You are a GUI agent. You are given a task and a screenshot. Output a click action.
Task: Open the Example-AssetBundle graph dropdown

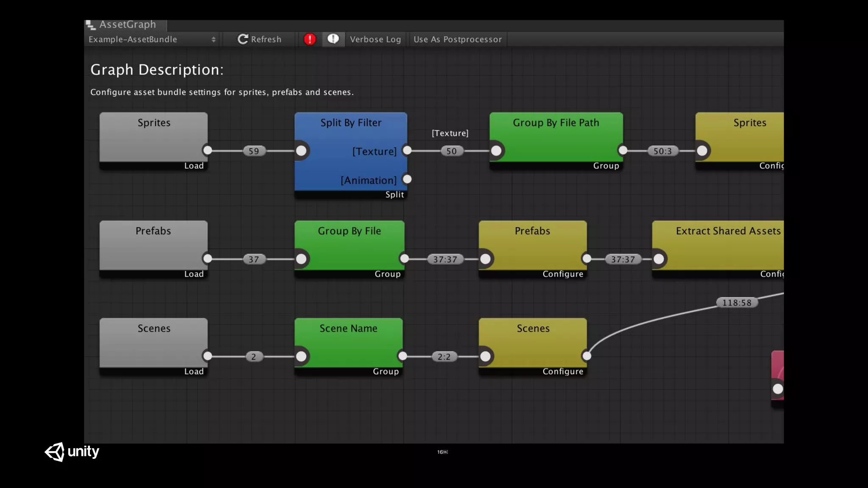point(152,39)
